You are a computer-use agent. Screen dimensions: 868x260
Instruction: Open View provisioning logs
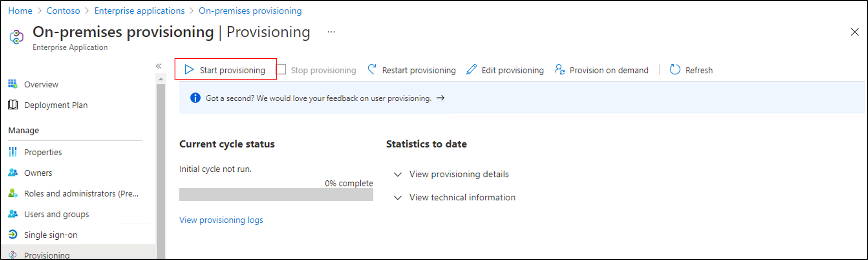point(221,220)
